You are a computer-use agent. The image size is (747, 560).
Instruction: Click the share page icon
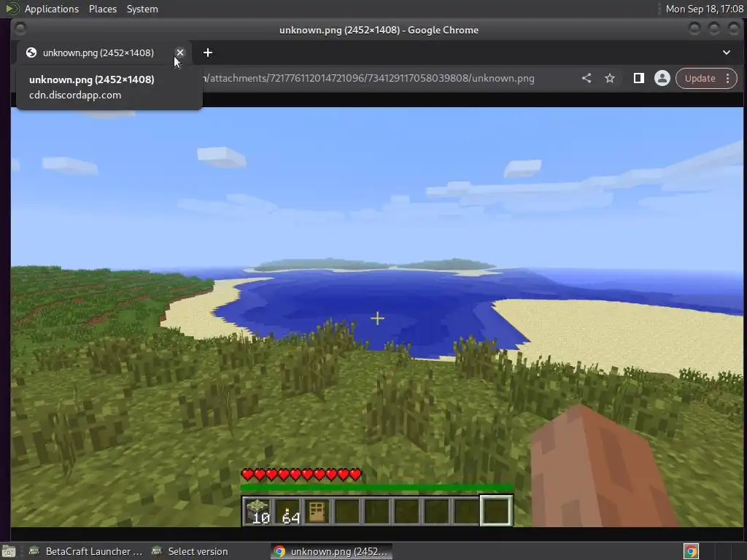(x=587, y=78)
